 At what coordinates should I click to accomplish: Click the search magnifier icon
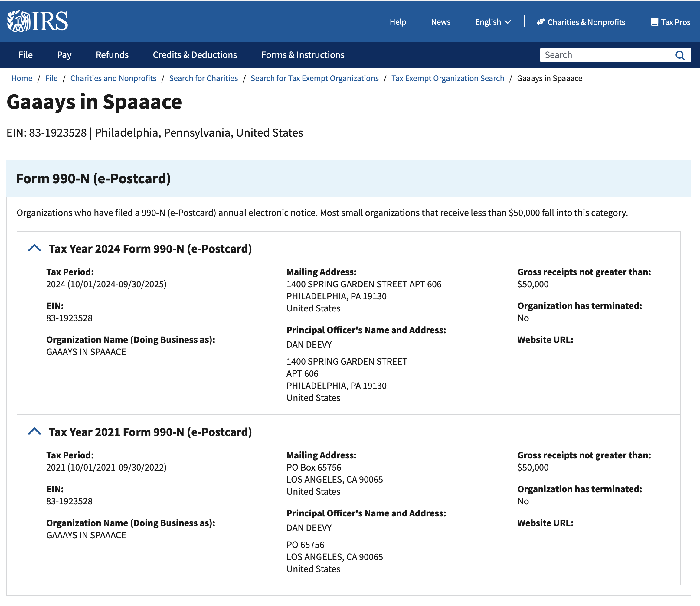(680, 55)
